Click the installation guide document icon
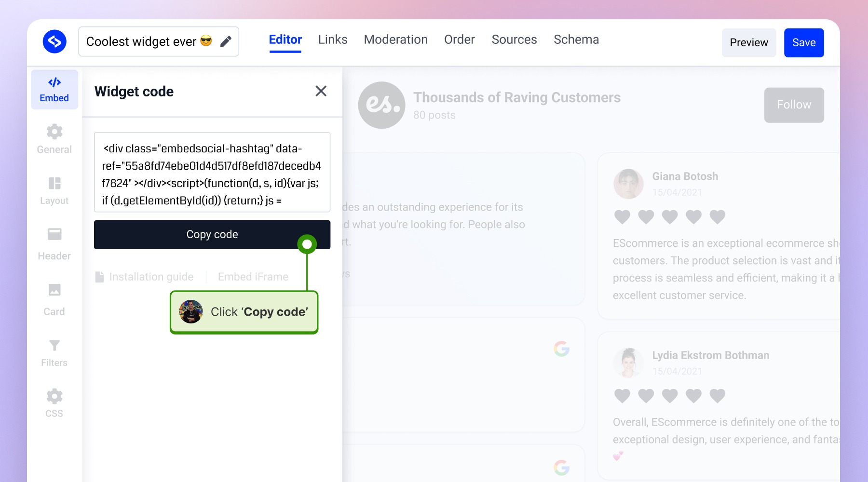The height and width of the screenshot is (482, 868). click(x=99, y=277)
